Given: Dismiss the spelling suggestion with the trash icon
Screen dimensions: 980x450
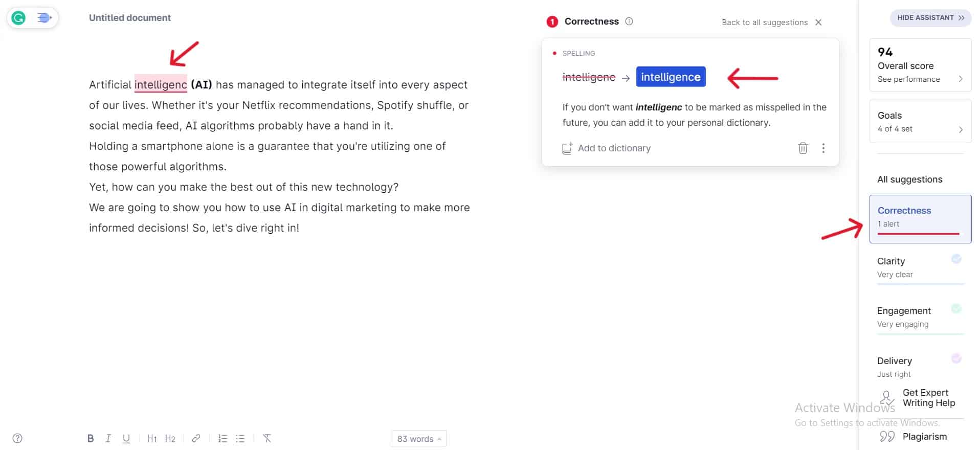Looking at the screenshot, I should (803, 148).
